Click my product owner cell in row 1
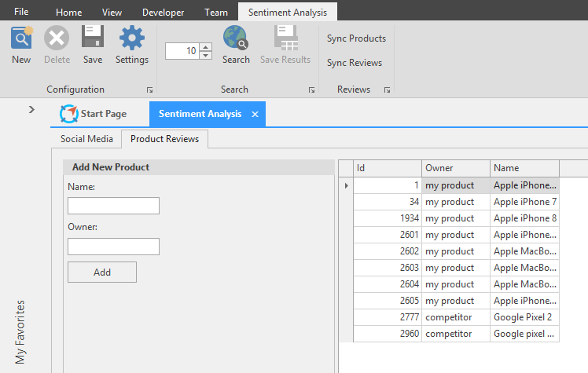Image resolution: width=588 pixels, height=373 pixels. pyautogui.click(x=456, y=185)
